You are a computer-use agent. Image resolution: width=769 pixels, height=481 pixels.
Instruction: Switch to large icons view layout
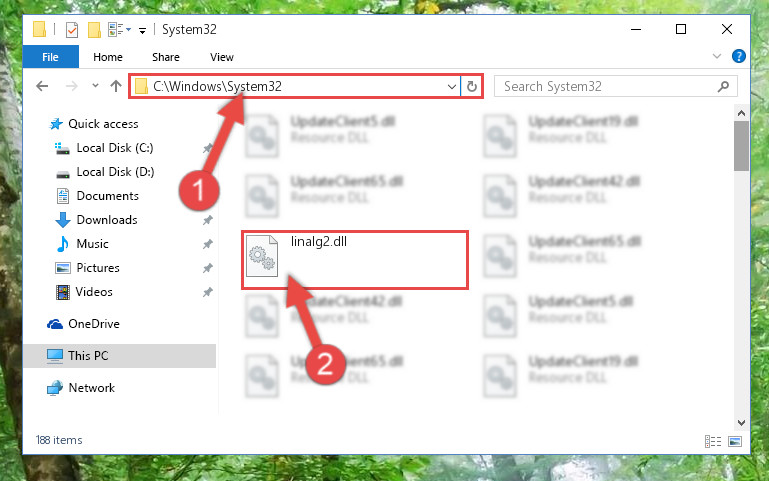tap(735, 441)
